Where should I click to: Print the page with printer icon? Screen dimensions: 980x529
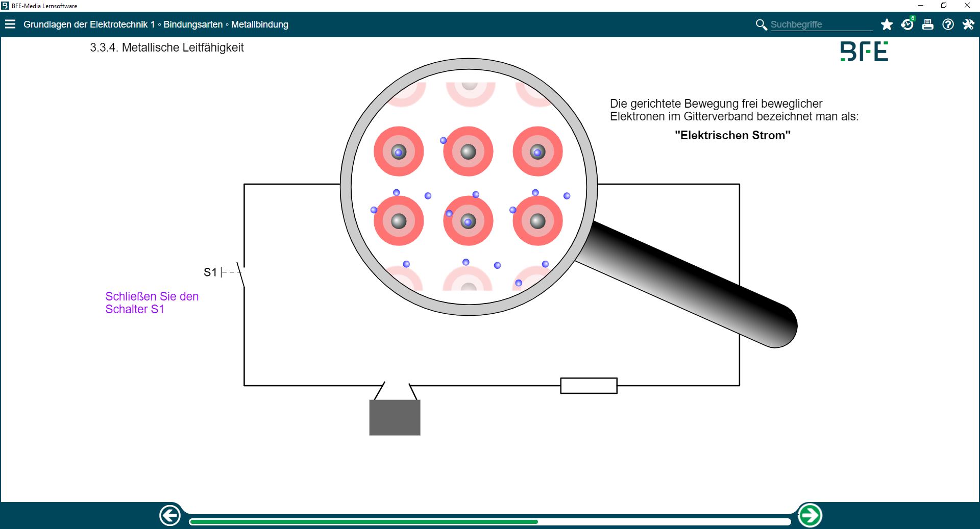(927, 24)
